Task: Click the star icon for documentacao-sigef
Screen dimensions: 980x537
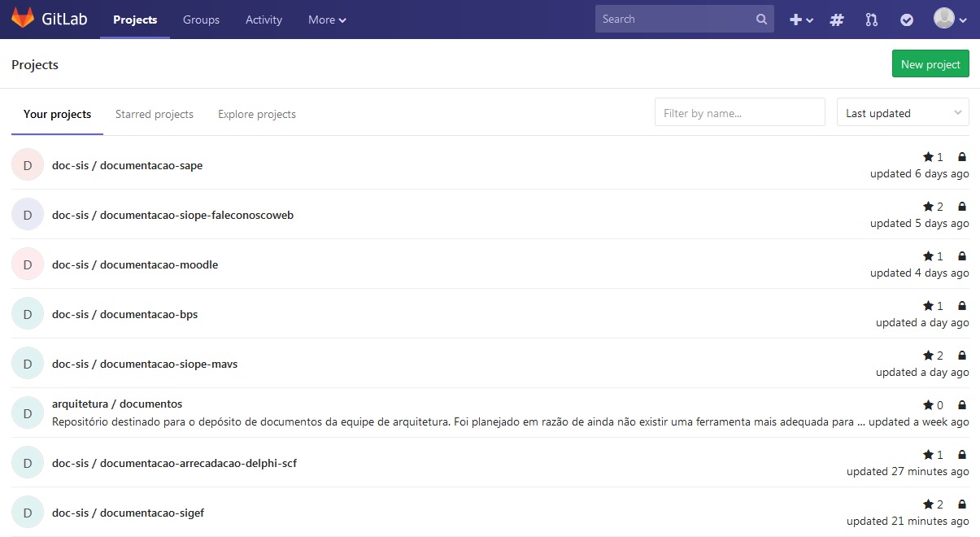Action: click(928, 504)
